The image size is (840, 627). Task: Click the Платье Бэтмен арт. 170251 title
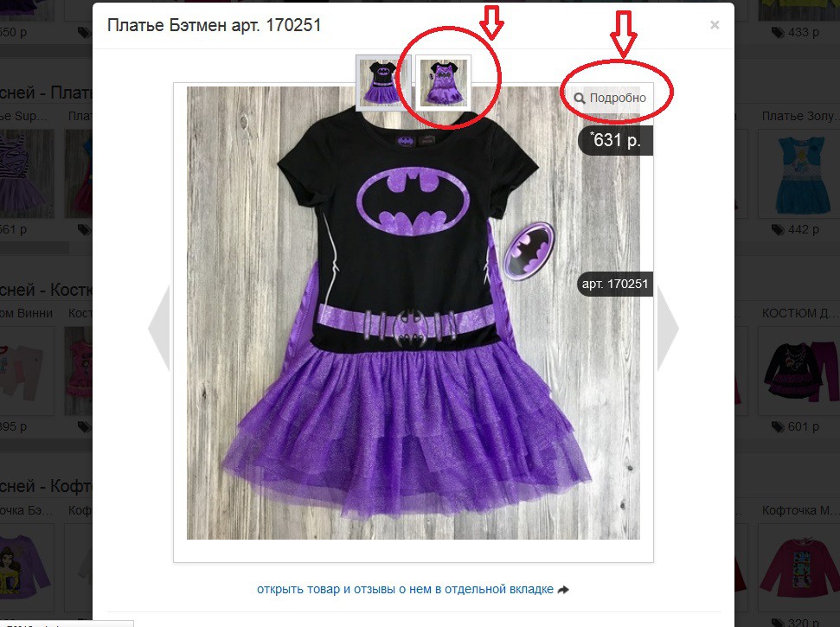pyautogui.click(x=214, y=25)
